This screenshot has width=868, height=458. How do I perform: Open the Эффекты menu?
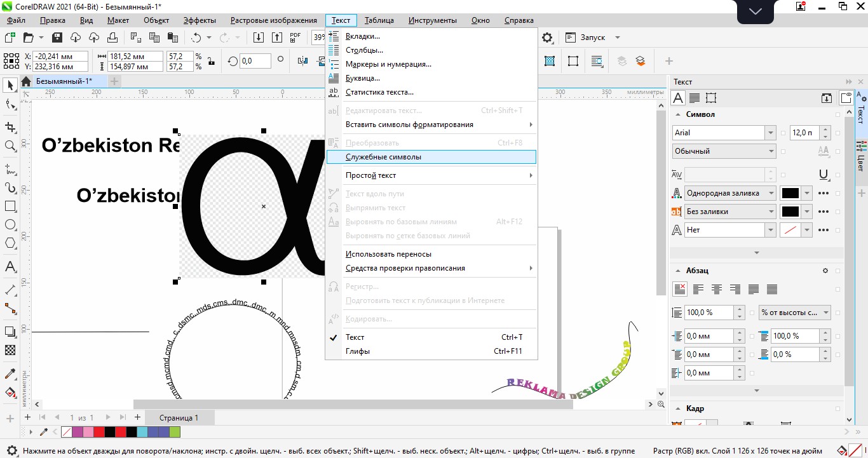200,20
